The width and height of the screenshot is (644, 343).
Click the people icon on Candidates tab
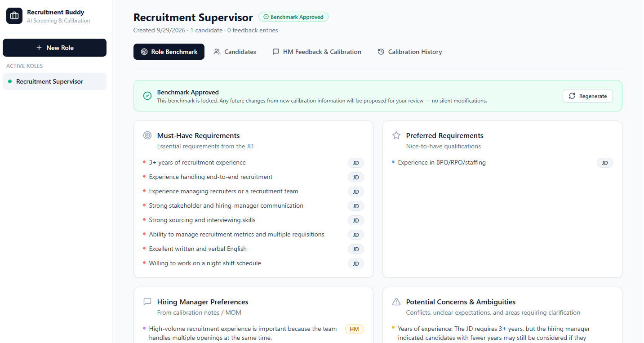[217, 52]
